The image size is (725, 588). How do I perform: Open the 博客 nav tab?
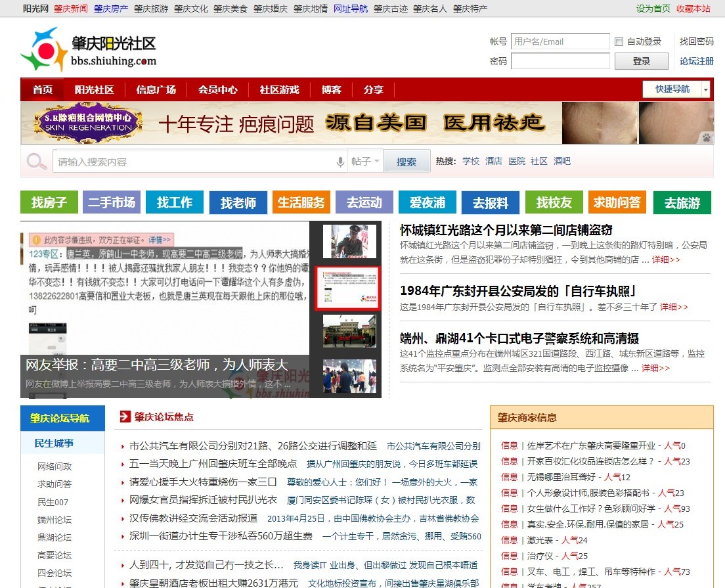[332, 89]
